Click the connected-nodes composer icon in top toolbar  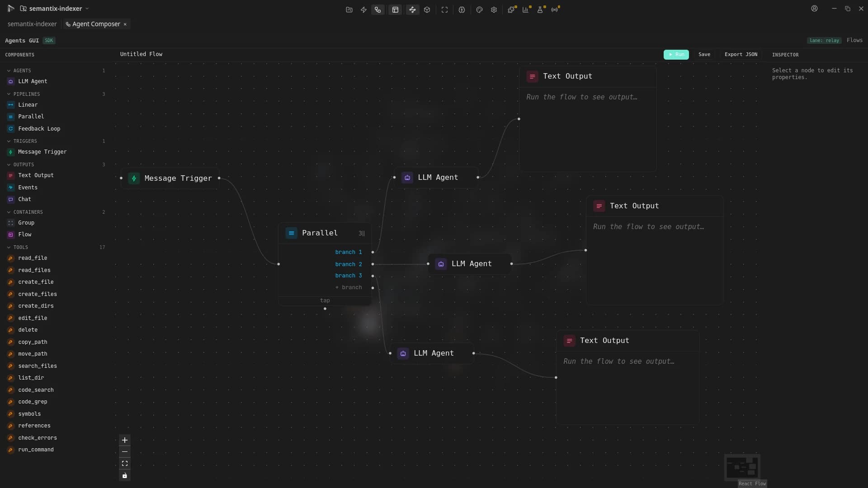(378, 9)
